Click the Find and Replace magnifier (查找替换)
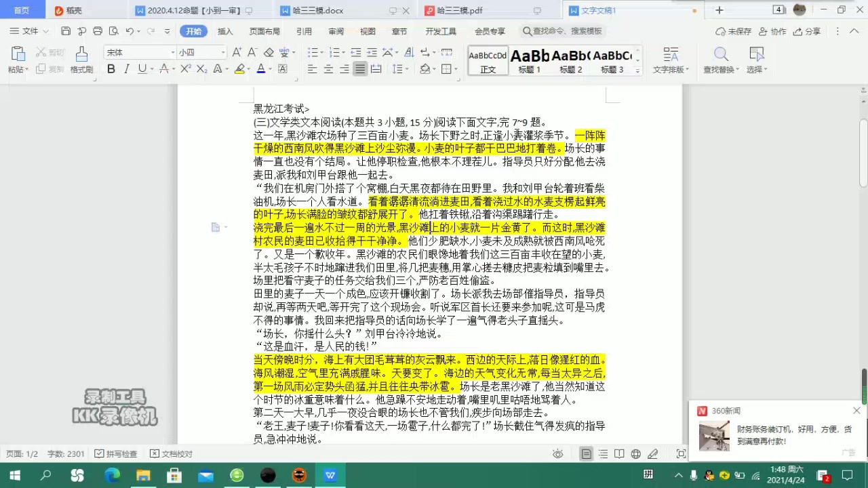The width and height of the screenshot is (868, 488). 721,54
